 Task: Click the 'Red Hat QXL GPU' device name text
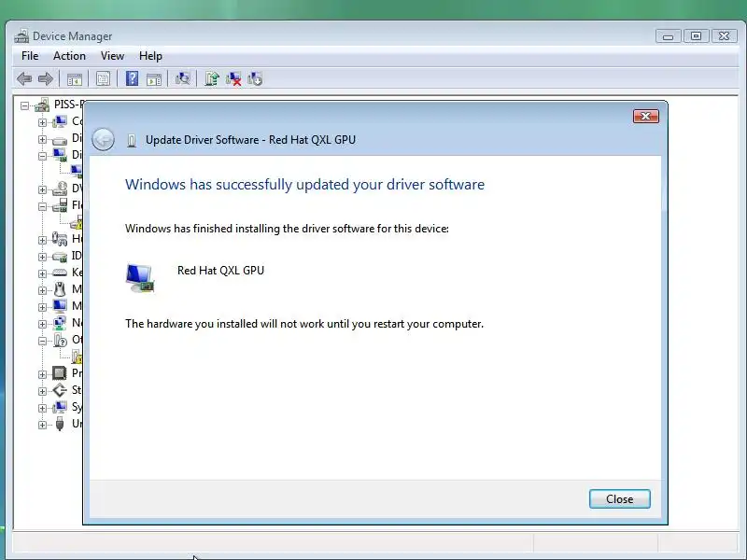220,271
